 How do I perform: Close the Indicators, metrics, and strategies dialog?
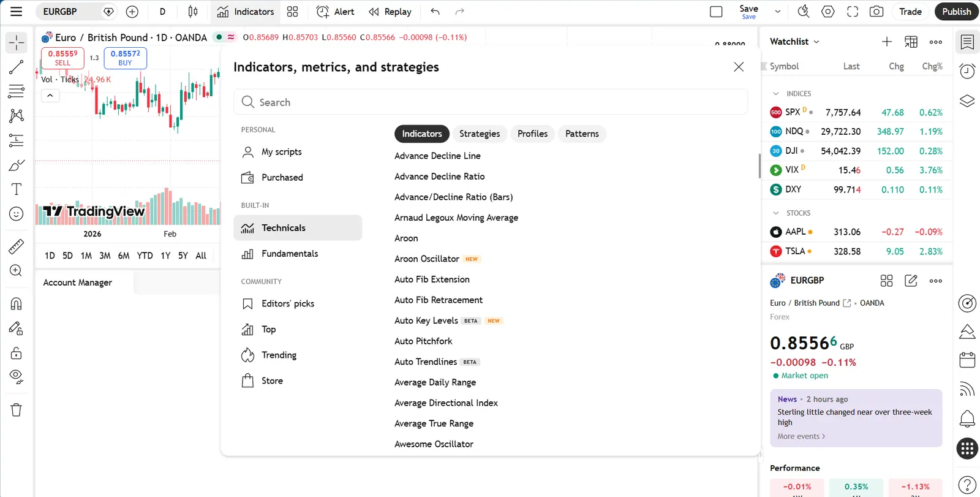click(739, 67)
